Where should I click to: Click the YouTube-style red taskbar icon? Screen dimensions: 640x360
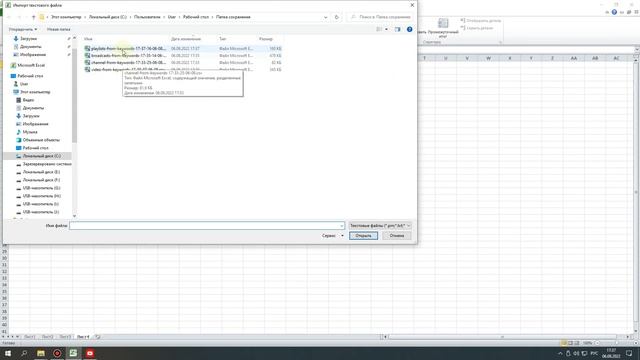click(90, 353)
